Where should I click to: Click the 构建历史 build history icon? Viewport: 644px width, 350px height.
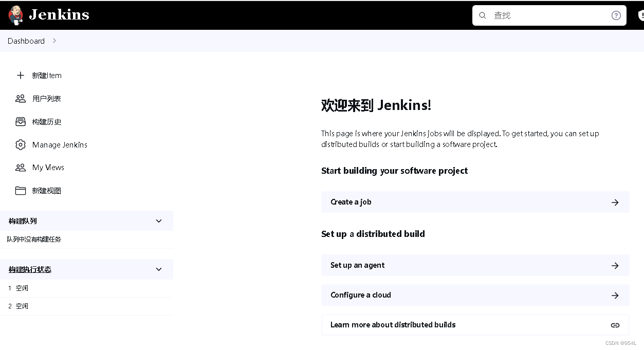point(21,121)
